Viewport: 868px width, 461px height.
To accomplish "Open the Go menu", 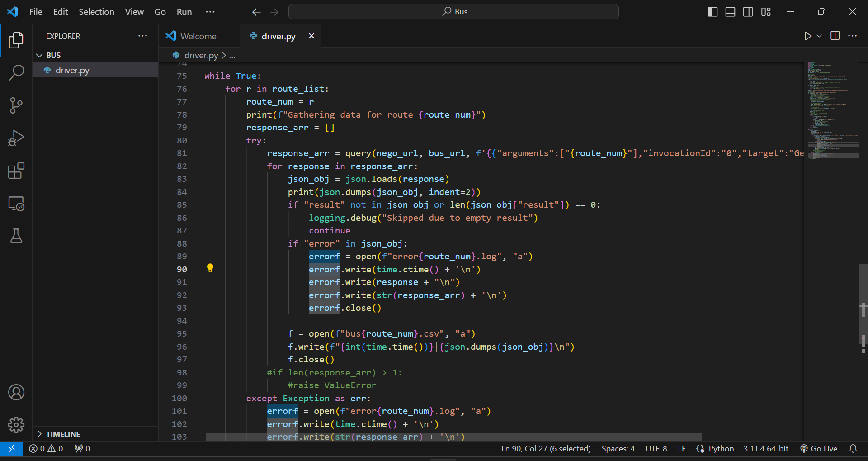I will (x=160, y=12).
